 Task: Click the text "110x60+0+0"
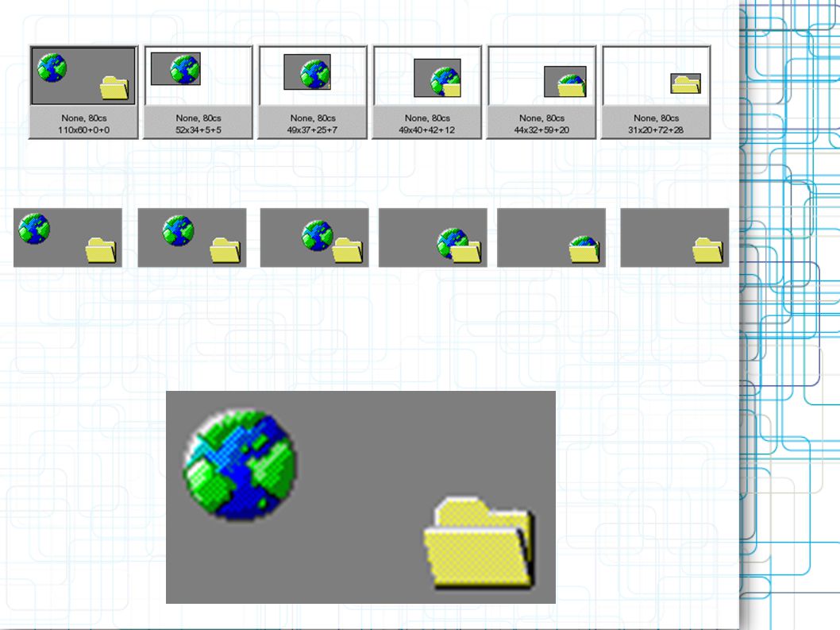[x=83, y=130]
